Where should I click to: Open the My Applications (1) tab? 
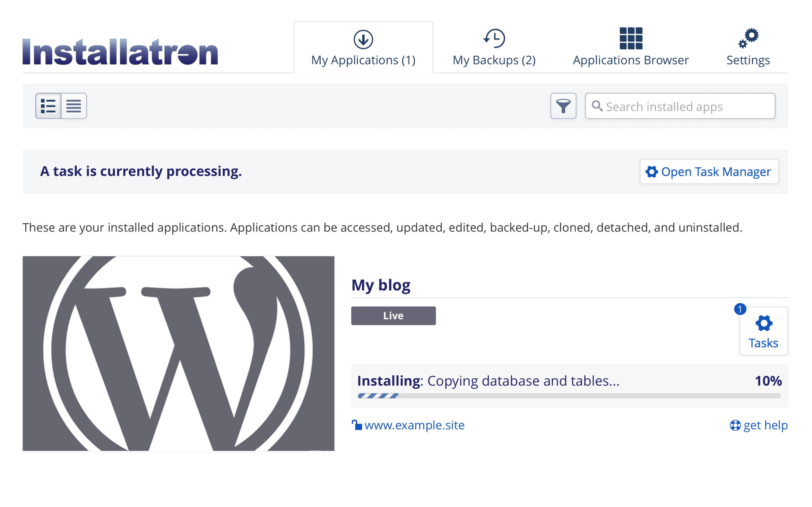[363, 47]
